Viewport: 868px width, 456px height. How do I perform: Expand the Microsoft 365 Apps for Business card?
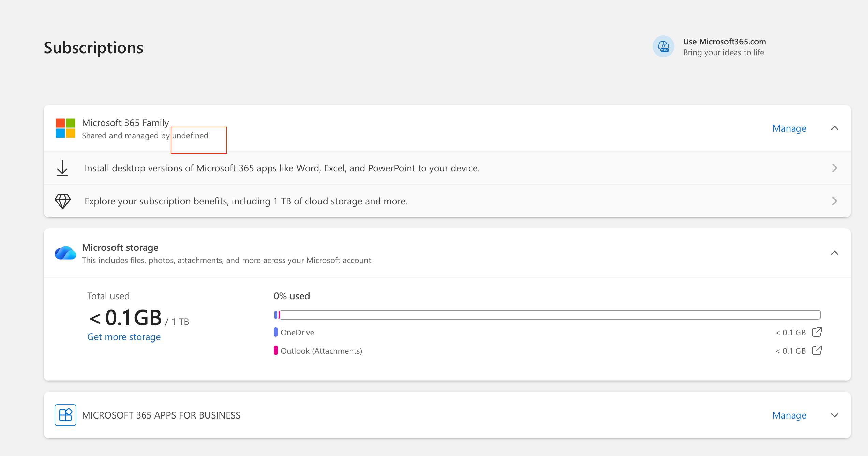click(834, 415)
